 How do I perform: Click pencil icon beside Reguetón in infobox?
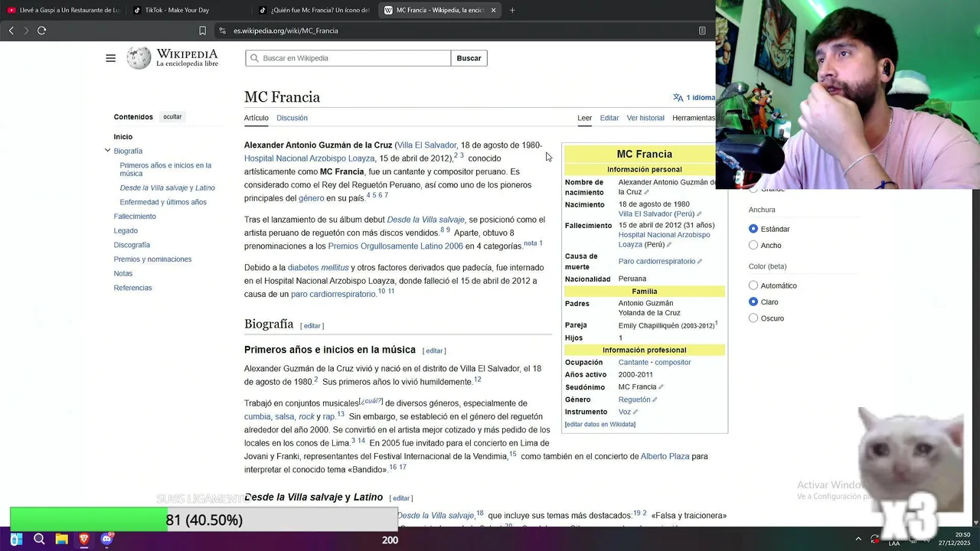[655, 399]
